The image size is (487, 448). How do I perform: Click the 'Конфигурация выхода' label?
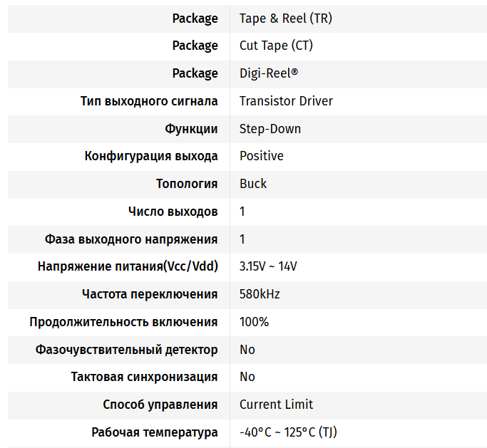click(151, 156)
